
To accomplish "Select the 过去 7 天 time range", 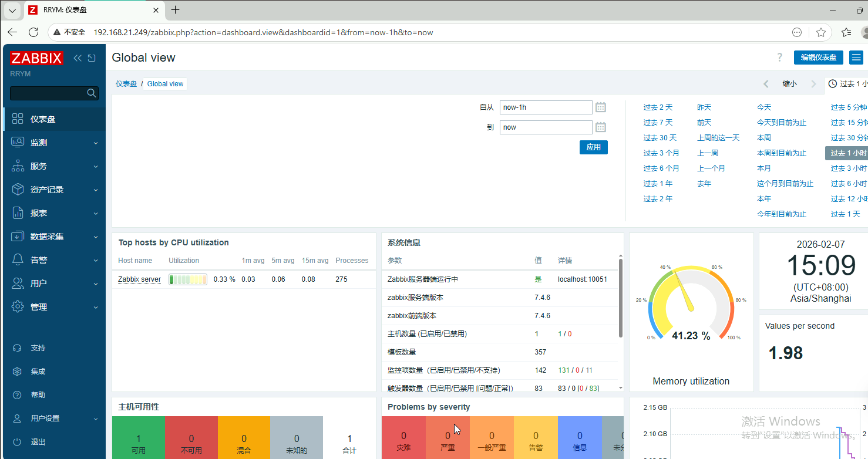I will 658,123.
